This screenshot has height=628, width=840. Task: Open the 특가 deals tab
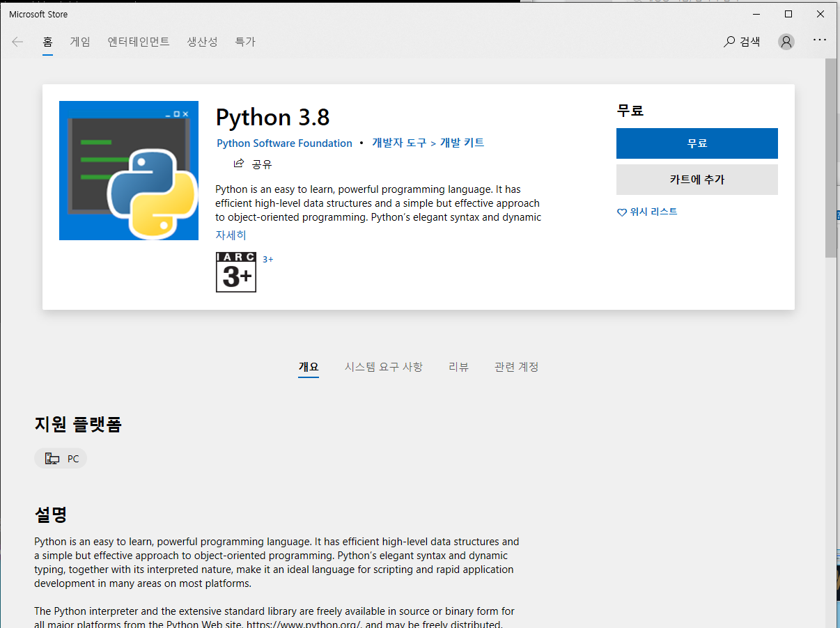pyautogui.click(x=245, y=42)
